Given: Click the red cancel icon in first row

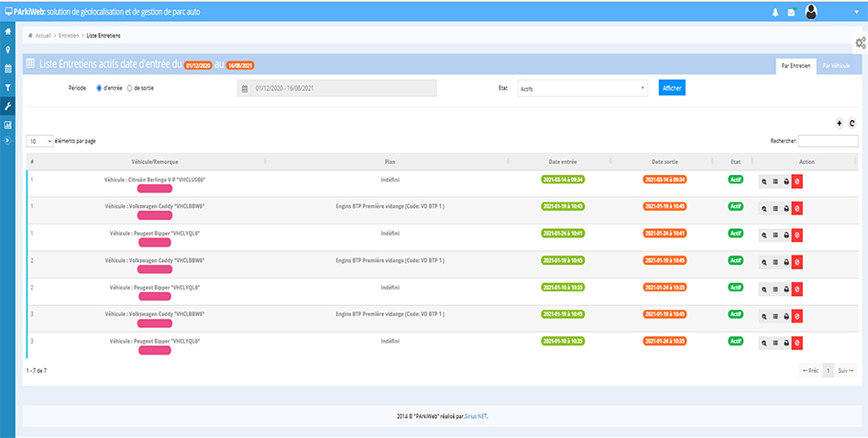Looking at the screenshot, I should pos(797,183).
